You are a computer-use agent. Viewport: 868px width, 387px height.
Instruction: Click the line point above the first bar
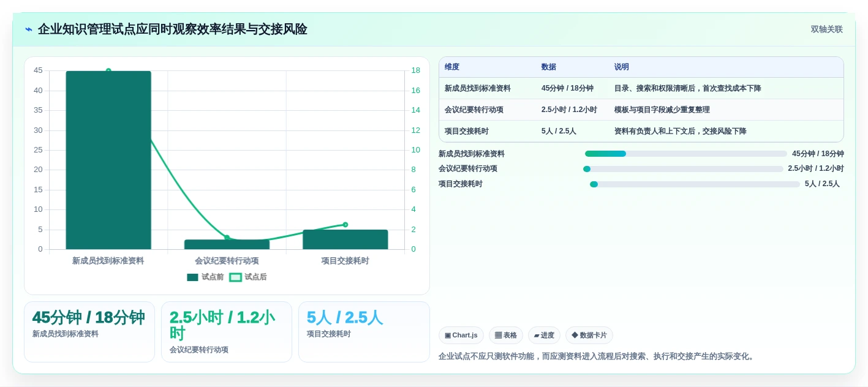[x=108, y=70]
